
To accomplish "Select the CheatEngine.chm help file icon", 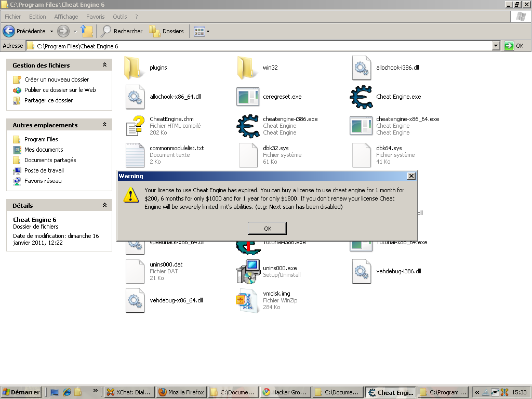I will 135,126.
